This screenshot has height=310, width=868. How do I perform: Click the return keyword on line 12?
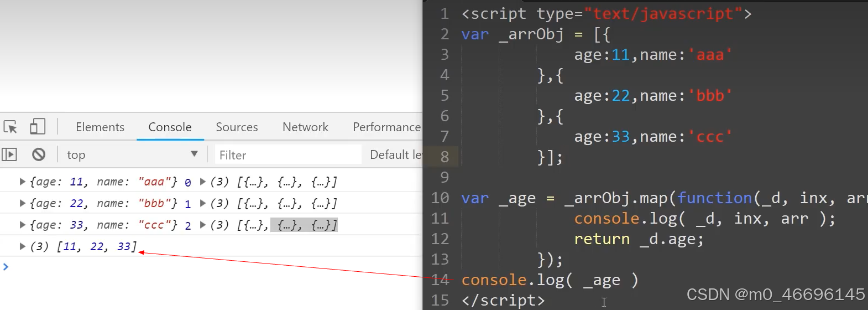click(602, 239)
